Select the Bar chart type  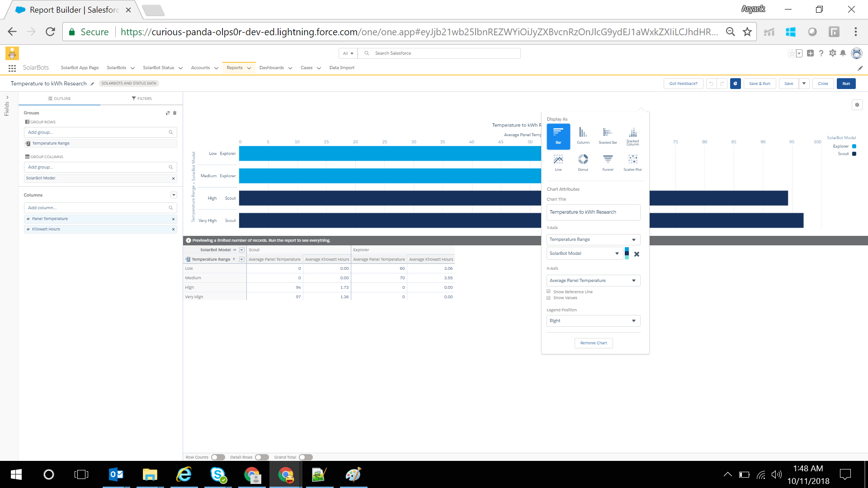pos(558,136)
